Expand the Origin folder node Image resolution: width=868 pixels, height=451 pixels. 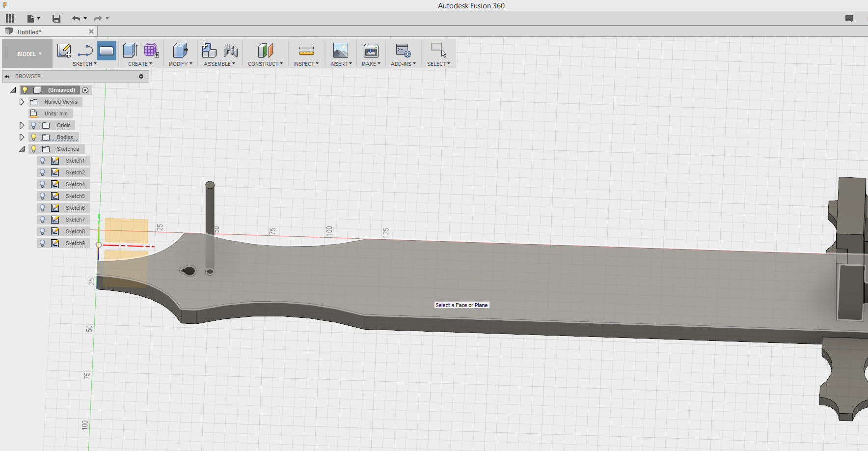click(x=22, y=125)
